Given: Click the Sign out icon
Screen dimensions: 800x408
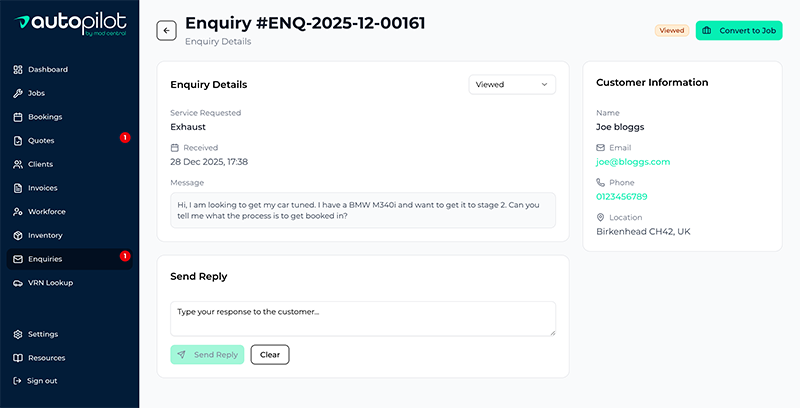Looking at the screenshot, I should point(18,381).
